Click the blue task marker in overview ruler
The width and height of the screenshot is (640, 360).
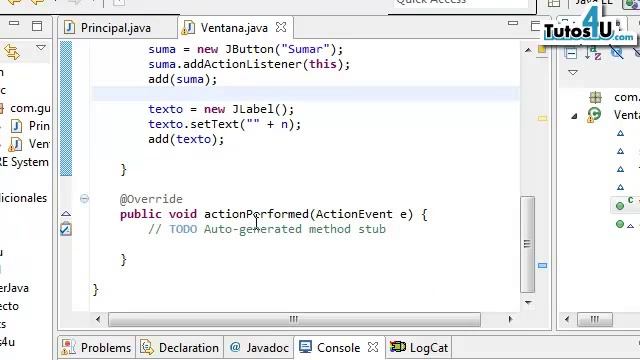542,265
